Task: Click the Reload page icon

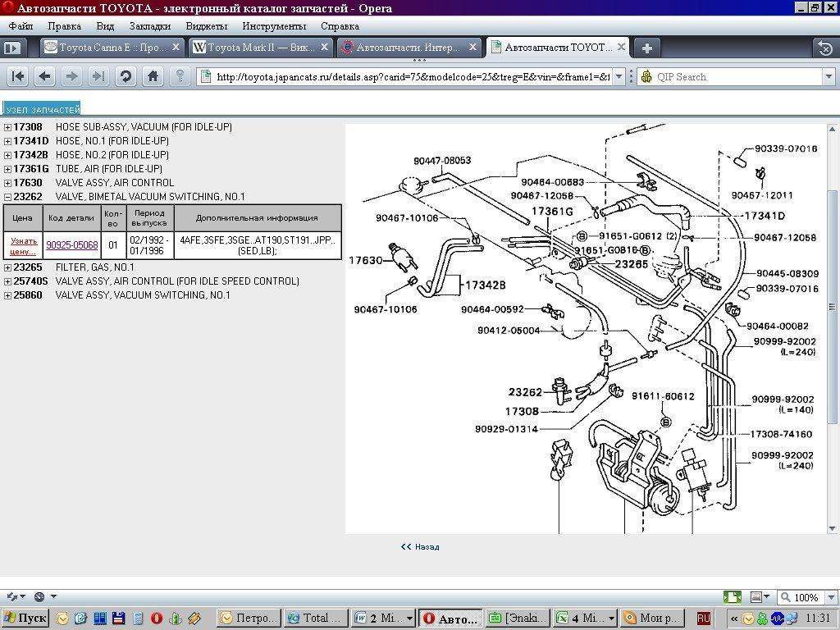Action: tap(126, 76)
